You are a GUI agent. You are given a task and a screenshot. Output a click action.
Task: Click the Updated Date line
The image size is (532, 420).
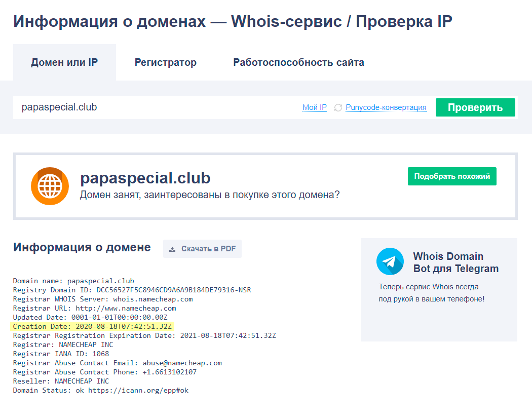tap(90, 318)
